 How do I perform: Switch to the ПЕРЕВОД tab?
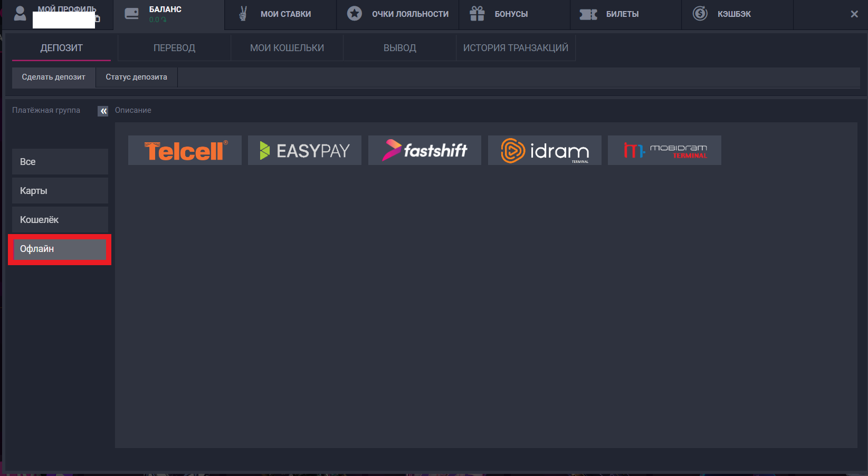coord(174,48)
